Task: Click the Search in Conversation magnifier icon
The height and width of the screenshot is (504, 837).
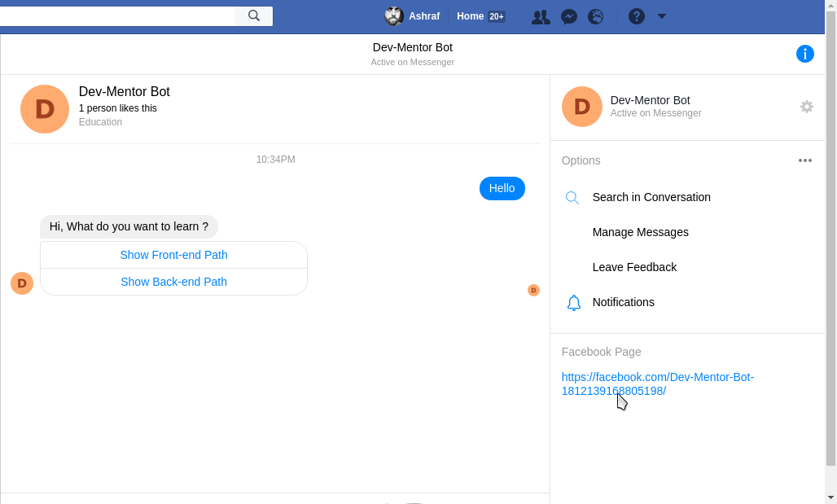Action: point(572,198)
